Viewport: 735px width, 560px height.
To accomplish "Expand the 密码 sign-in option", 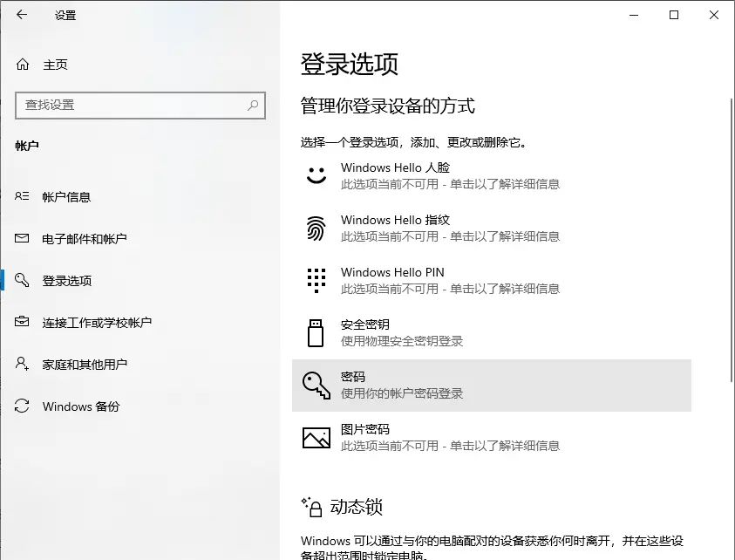I will coord(491,386).
